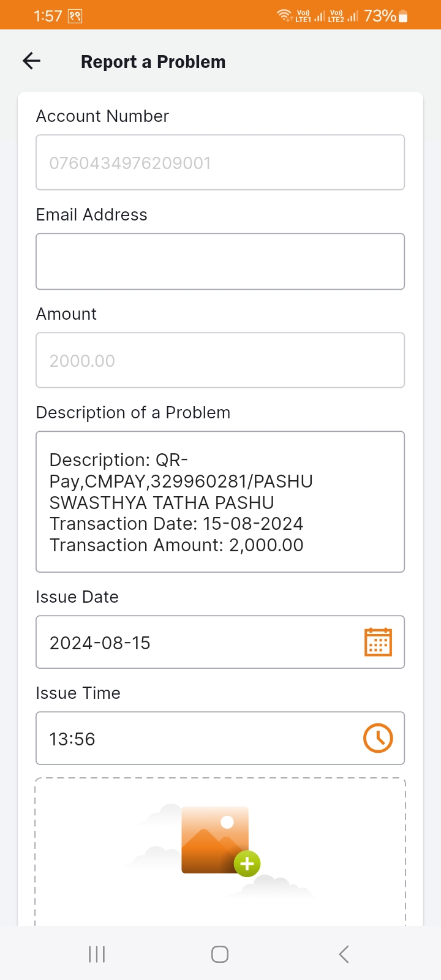Screen dimensions: 441x980
Task: Tap the 1:57 clock in status bar
Action: coord(48,16)
